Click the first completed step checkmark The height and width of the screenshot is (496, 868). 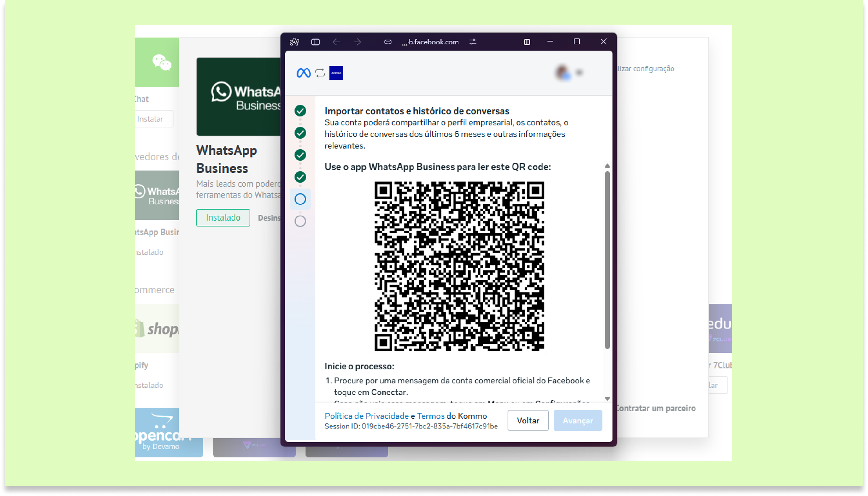tap(300, 111)
